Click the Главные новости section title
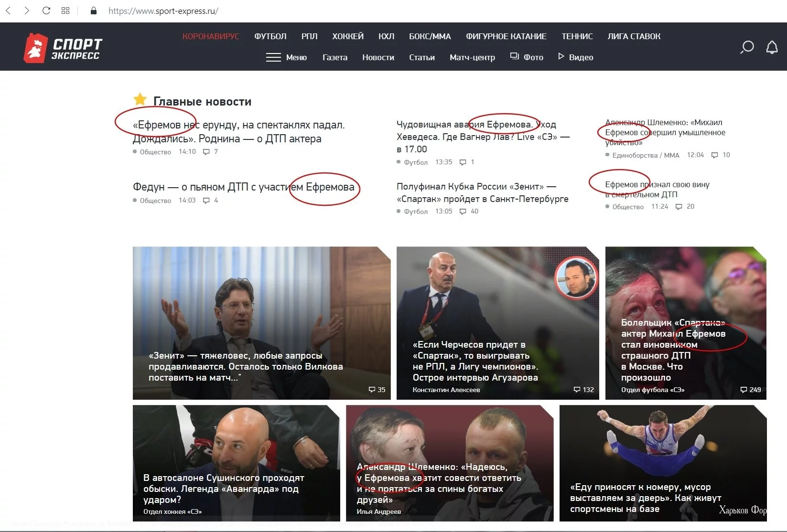The width and height of the screenshot is (787, 532). click(202, 101)
